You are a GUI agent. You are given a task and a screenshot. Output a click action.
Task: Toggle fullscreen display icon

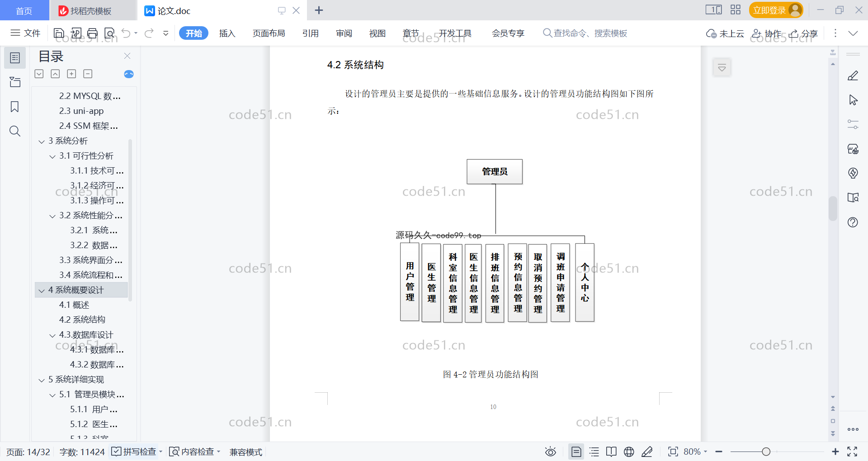[x=852, y=452]
